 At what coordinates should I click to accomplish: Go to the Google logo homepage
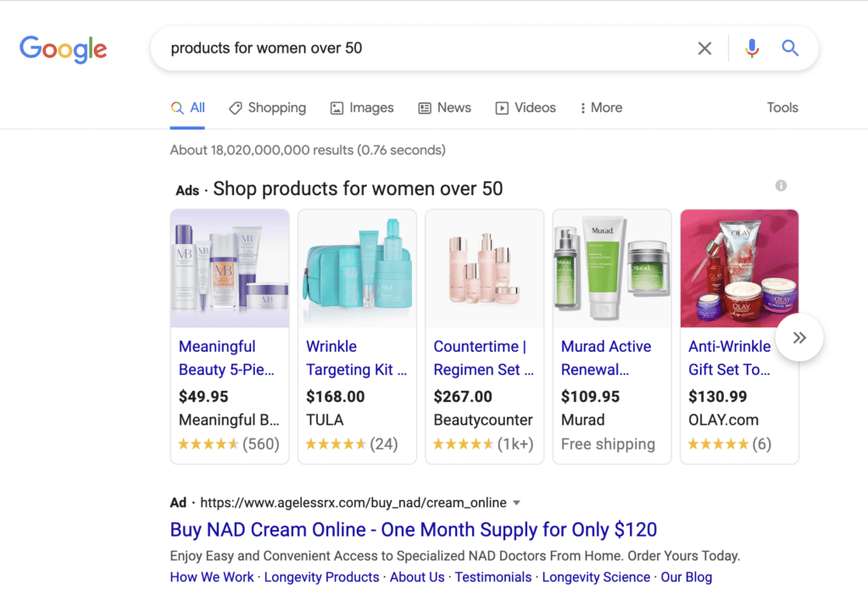[x=63, y=49]
